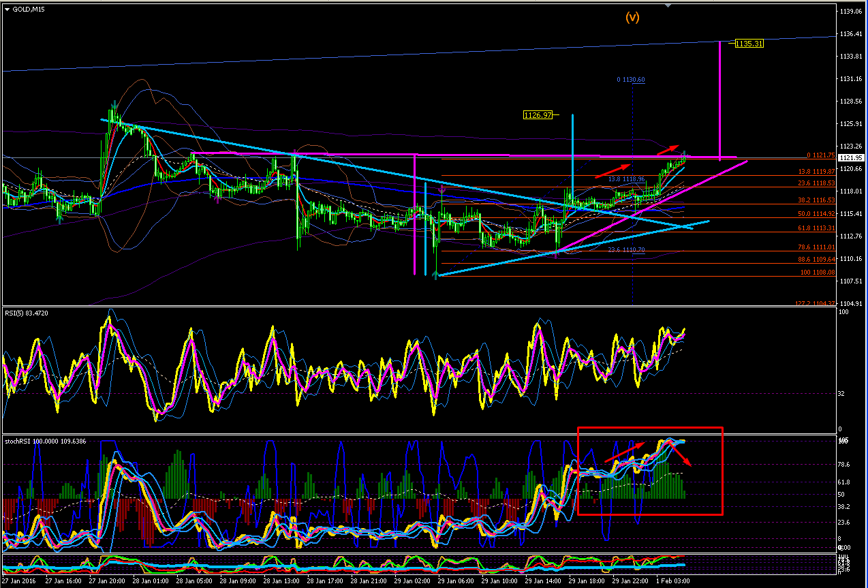868x588 pixels.
Task: Click 28 Jan 21:00 on the time axis
Action: [x=369, y=582]
